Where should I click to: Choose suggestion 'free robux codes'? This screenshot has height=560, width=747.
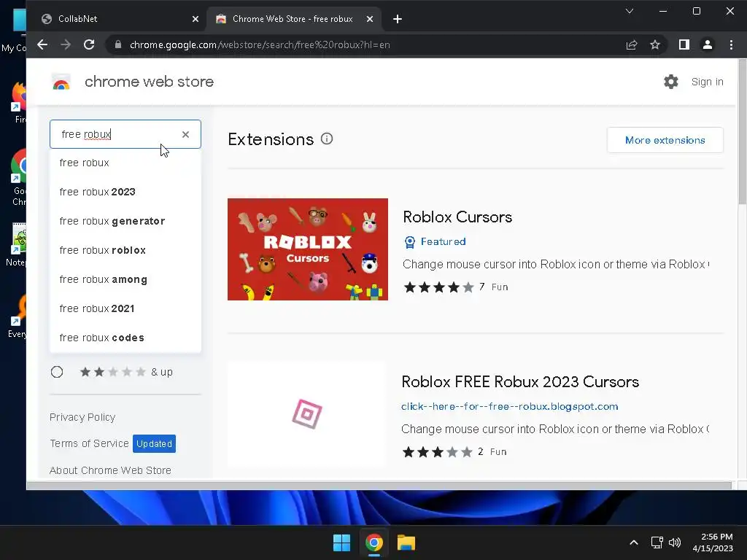pos(125,338)
